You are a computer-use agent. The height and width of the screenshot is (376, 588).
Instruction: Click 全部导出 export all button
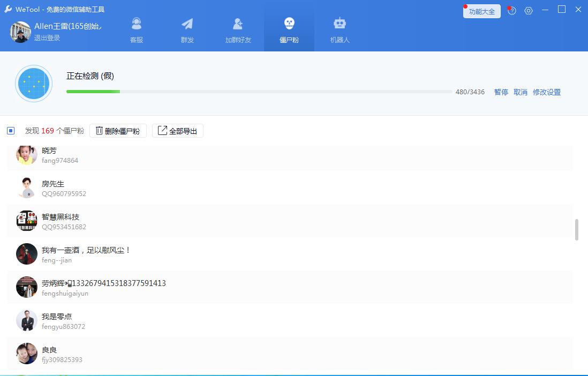click(x=178, y=131)
